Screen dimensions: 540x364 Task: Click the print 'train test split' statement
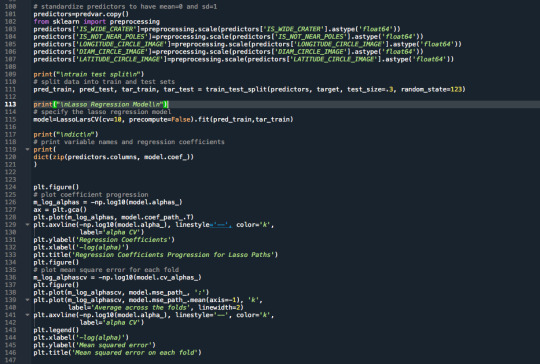pyautogui.click(x=89, y=74)
